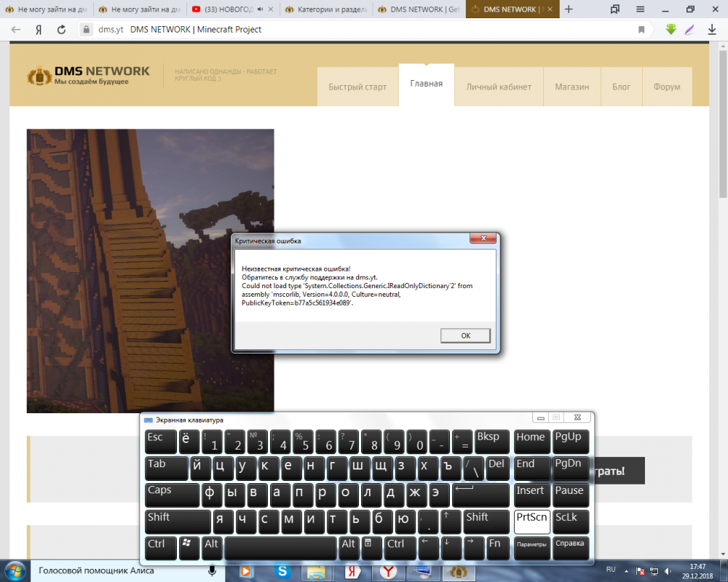Open the Магазин section on DMS Network
This screenshot has height=582, width=728.
(571, 86)
